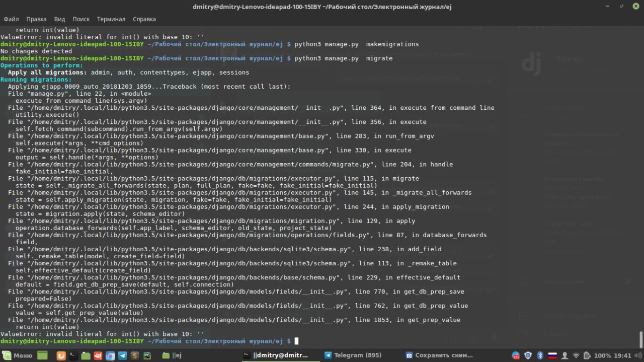Click the 'execute_from_command_line(sys.argv)' line
Image resolution: width=644 pixels, height=362 pixels.
pos(81,101)
